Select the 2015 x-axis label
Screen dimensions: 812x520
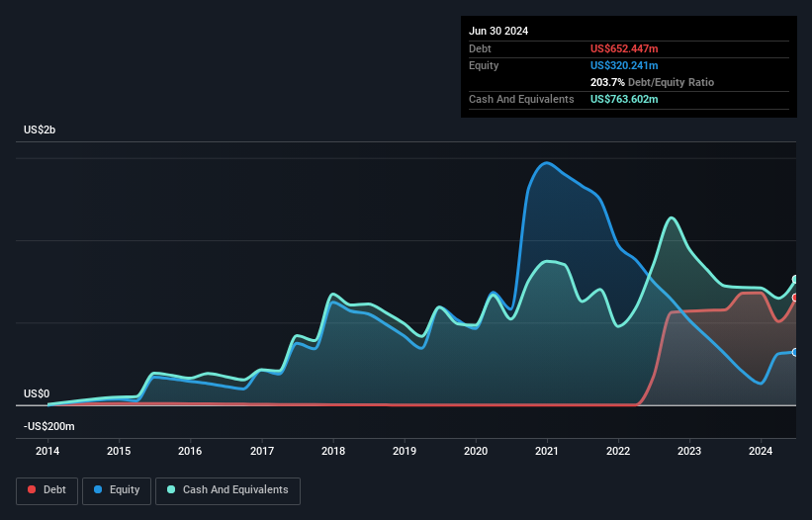(x=119, y=451)
